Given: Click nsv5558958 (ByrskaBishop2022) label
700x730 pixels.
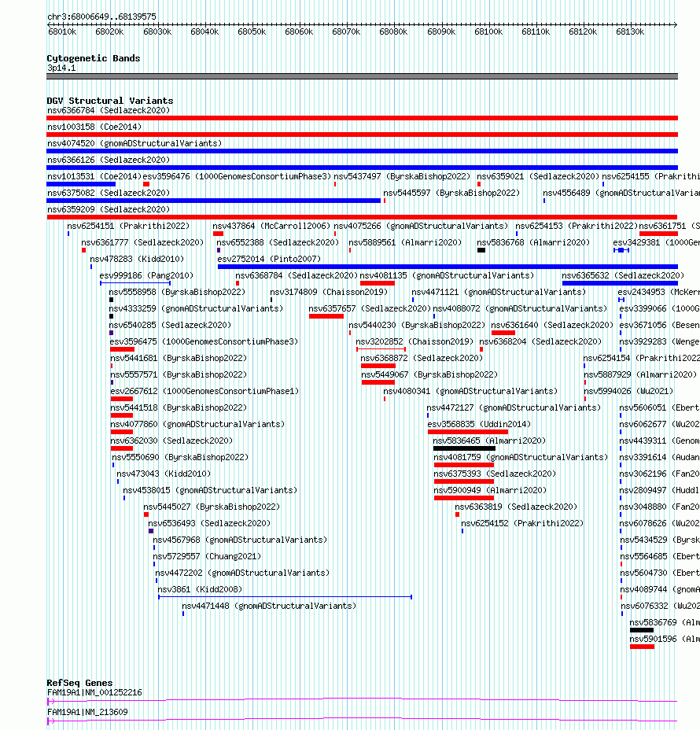Looking at the screenshot, I should click(177, 292).
